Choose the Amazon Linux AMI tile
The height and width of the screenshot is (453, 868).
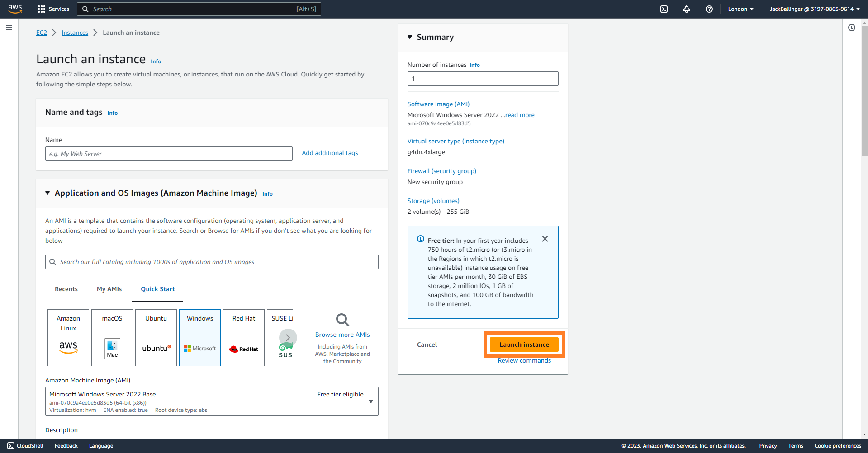tap(68, 337)
